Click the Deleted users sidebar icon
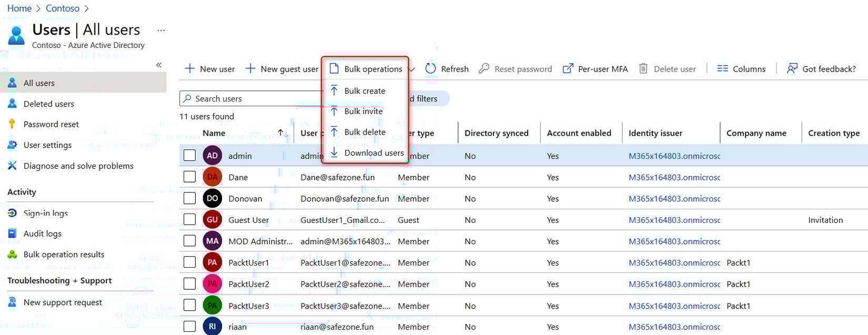Image resolution: width=868 pixels, height=335 pixels. click(12, 104)
